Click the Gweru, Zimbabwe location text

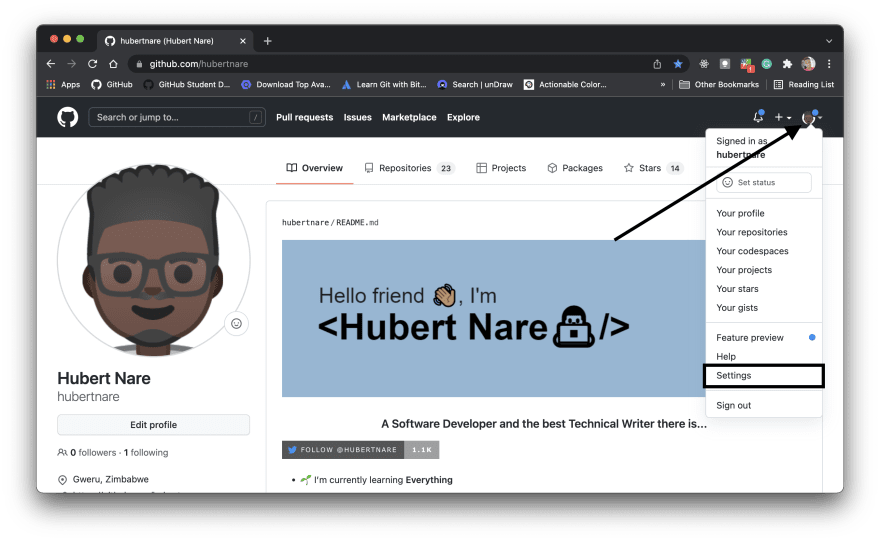[x=111, y=479]
